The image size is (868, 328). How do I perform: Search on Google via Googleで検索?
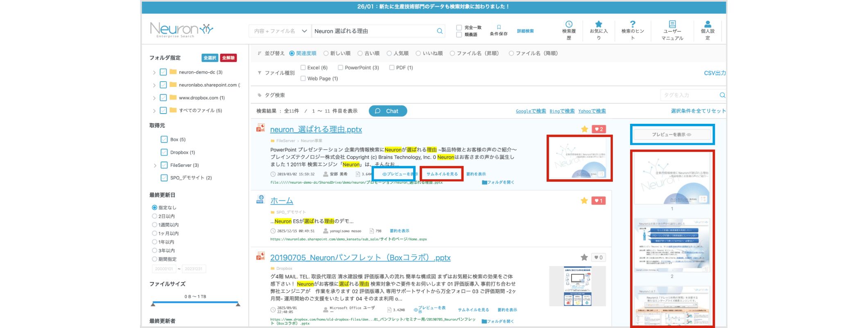coord(531,111)
